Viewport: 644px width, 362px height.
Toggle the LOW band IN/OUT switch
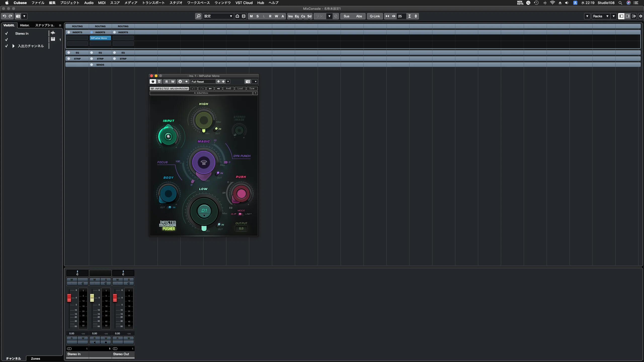click(x=219, y=225)
